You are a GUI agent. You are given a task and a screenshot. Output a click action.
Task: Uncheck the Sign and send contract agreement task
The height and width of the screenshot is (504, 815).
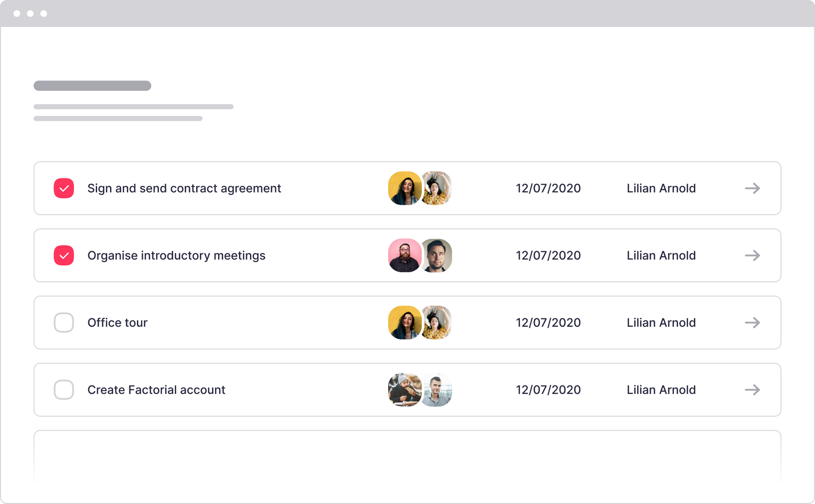tap(64, 188)
